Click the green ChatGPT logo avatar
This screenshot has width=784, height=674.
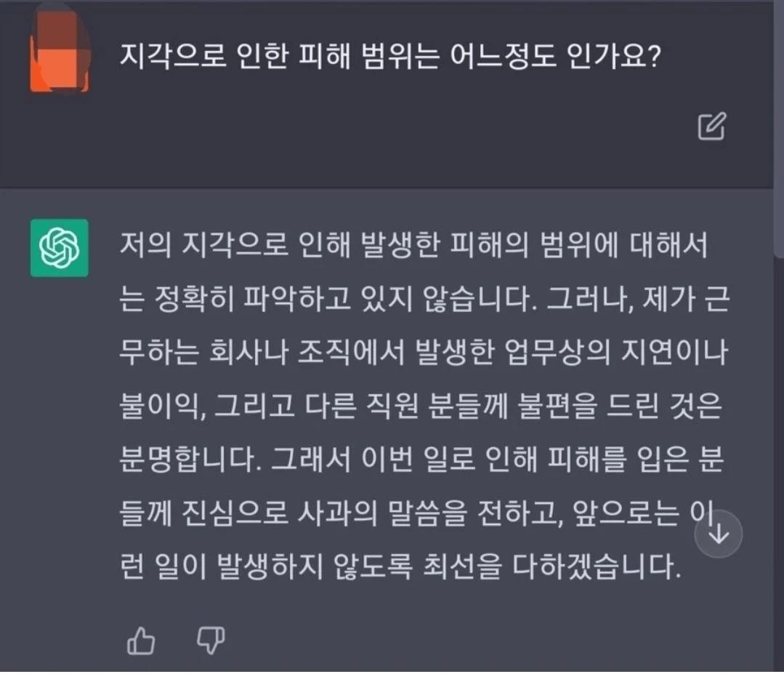(x=59, y=248)
